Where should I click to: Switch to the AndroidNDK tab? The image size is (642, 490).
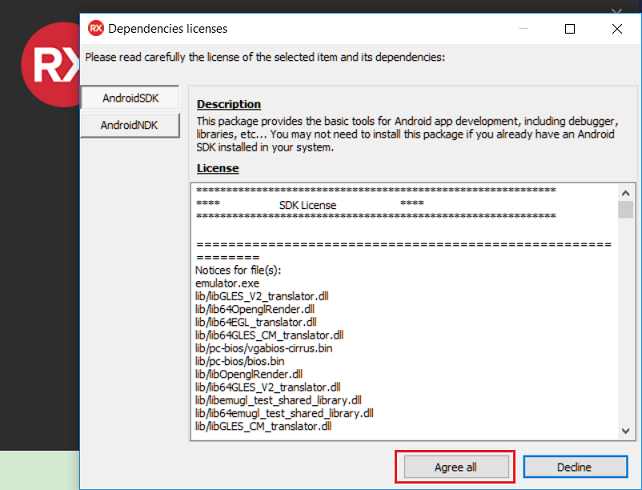pyautogui.click(x=130, y=125)
